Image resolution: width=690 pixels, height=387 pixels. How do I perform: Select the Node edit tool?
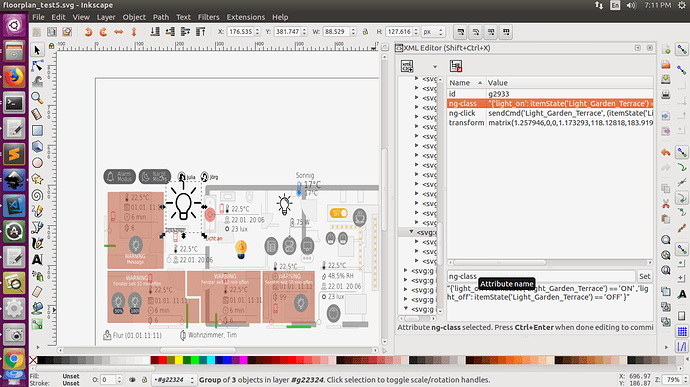pos(37,66)
